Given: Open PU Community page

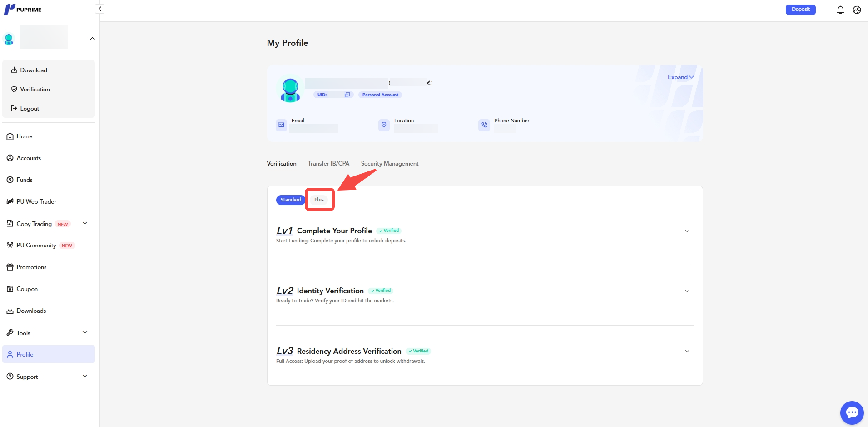Looking at the screenshot, I should [x=49, y=245].
